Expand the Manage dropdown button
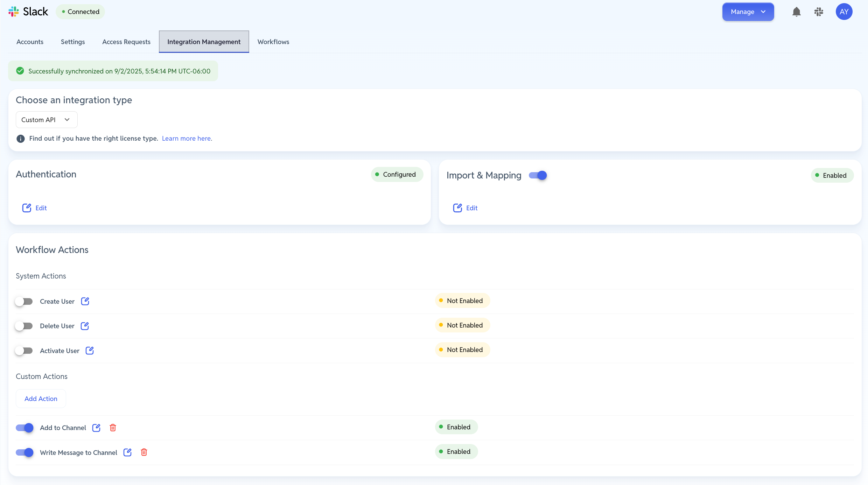Image resolution: width=868 pixels, height=485 pixels. click(x=748, y=12)
